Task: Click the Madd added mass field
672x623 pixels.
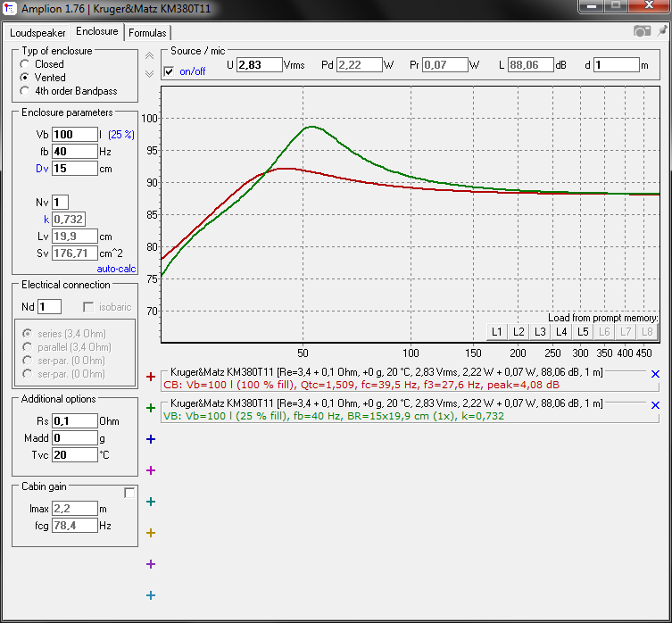Action: [75, 437]
